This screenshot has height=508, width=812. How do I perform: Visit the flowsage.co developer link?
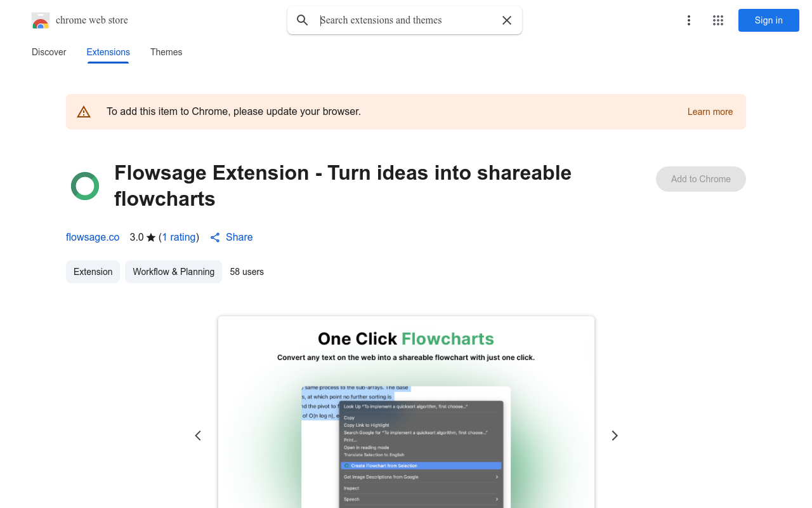coord(93,237)
